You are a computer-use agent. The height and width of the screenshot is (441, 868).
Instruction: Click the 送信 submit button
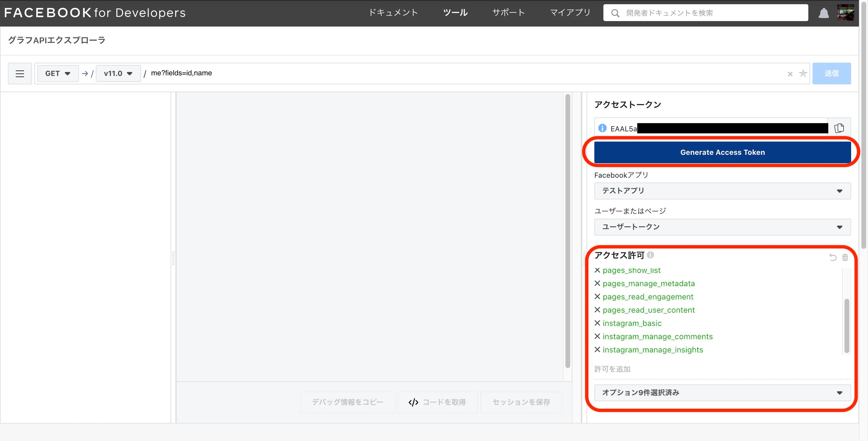click(x=831, y=73)
